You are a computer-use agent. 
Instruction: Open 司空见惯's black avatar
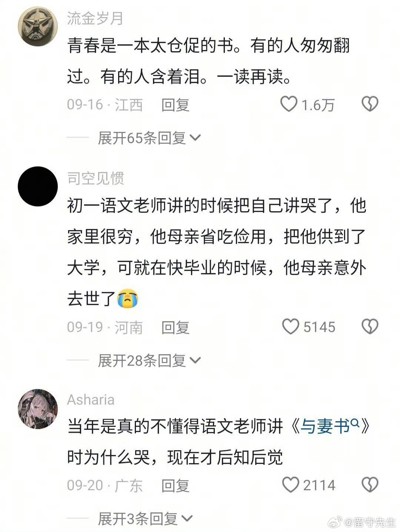point(37,186)
